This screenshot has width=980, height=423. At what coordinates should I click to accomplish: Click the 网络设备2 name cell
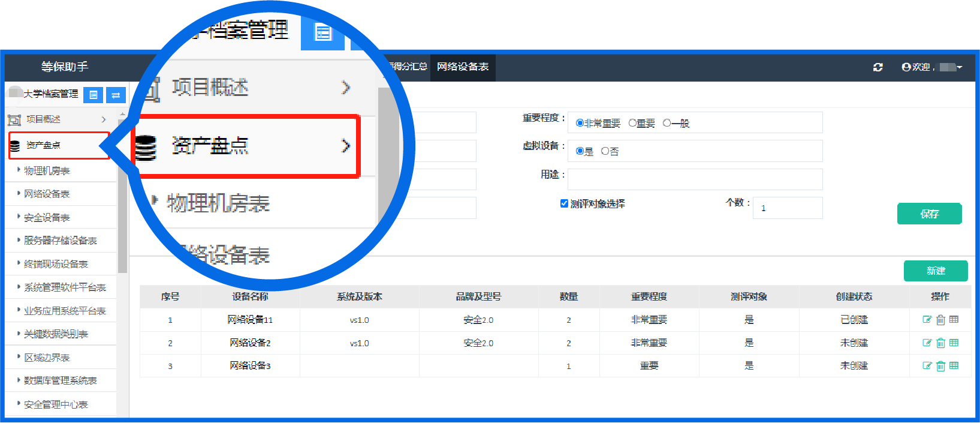[250, 343]
